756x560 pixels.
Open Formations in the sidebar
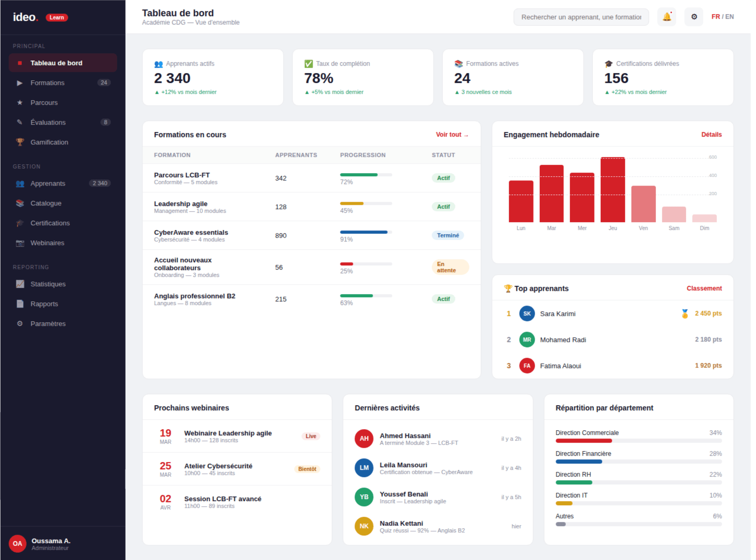point(47,83)
